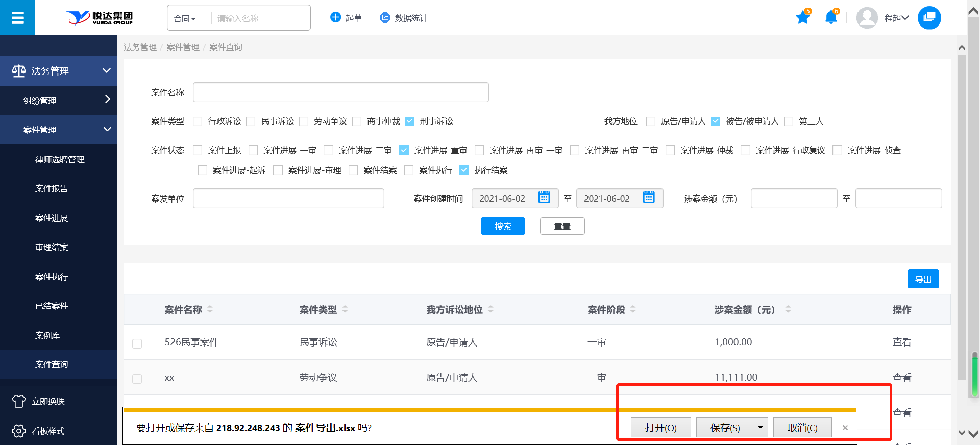This screenshot has height=445, width=980.
Task: Check the 民事诉讼 case type checkbox
Action: 251,121
